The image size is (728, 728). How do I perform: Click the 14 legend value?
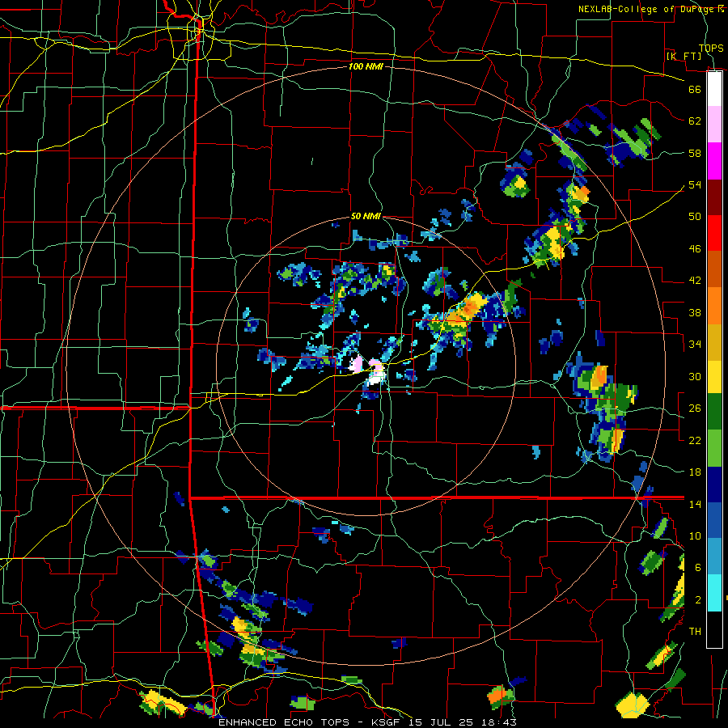tap(695, 504)
